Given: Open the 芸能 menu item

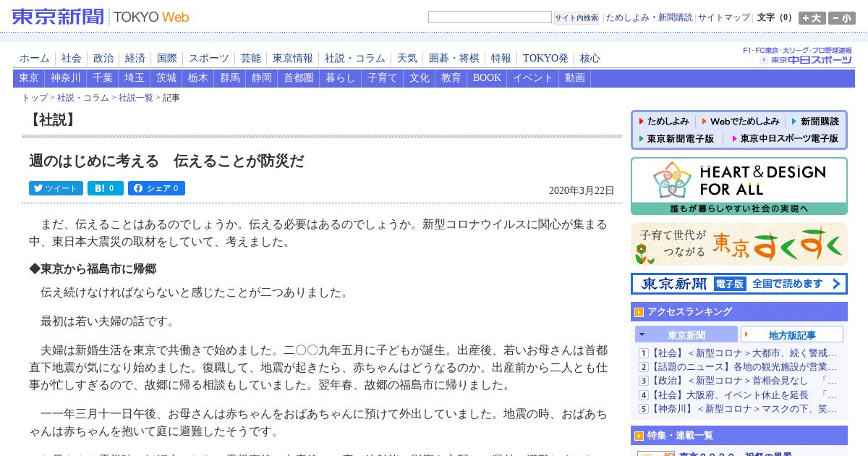Looking at the screenshot, I should click(251, 59).
